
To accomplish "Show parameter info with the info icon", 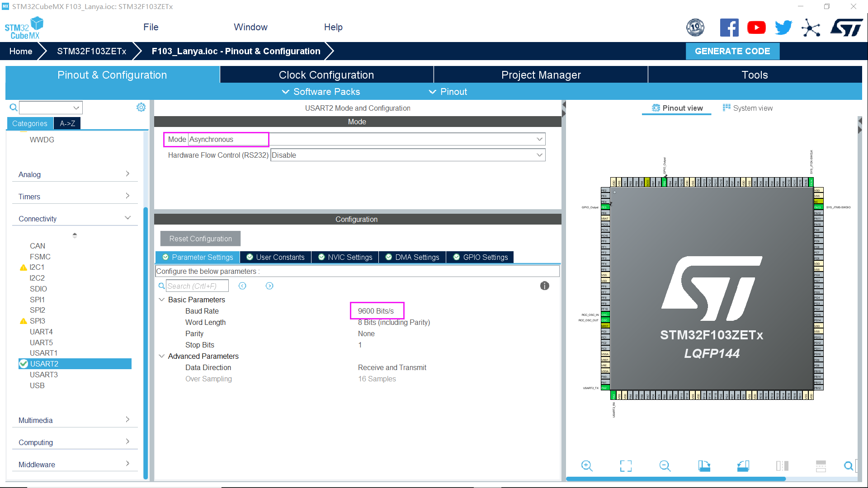I will click(544, 286).
